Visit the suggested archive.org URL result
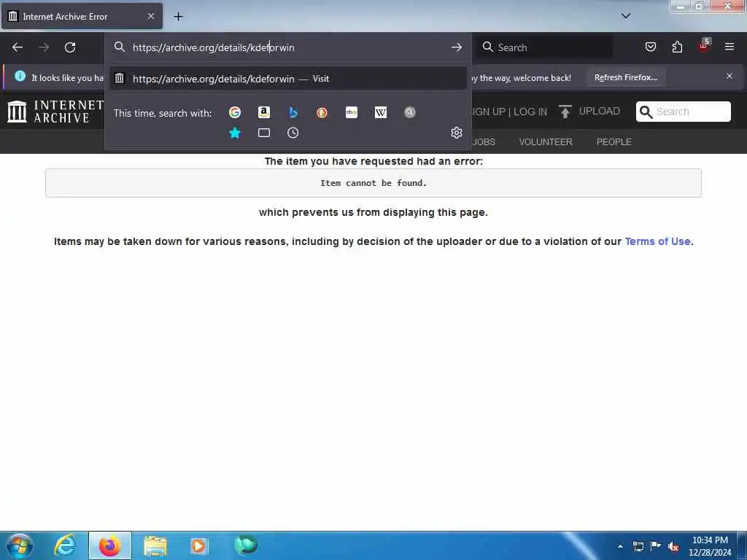 (288, 79)
